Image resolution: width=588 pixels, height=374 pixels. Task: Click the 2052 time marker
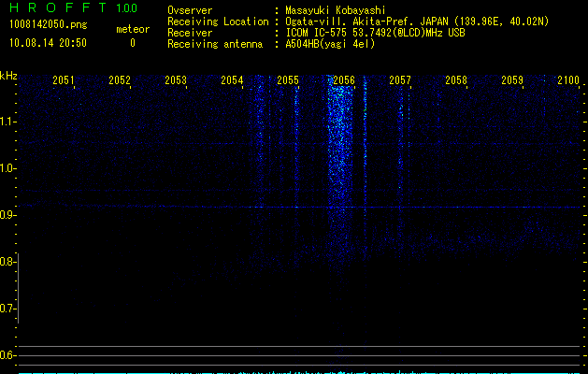pyautogui.click(x=120, y=80)
